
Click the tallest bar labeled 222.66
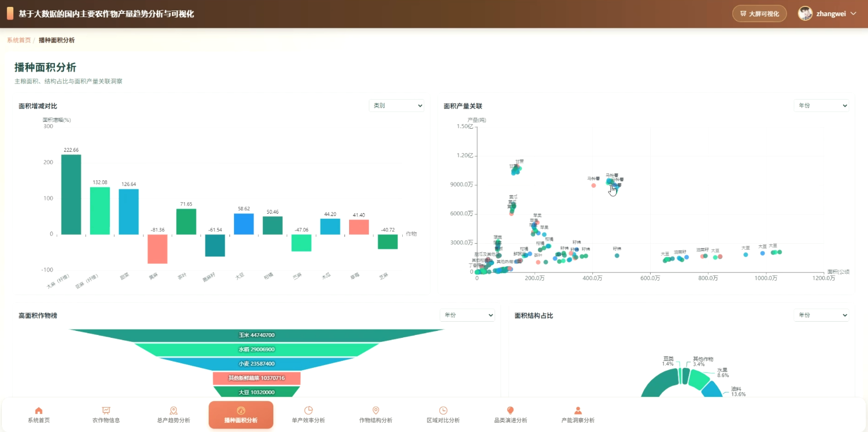[x=71, y=195]
